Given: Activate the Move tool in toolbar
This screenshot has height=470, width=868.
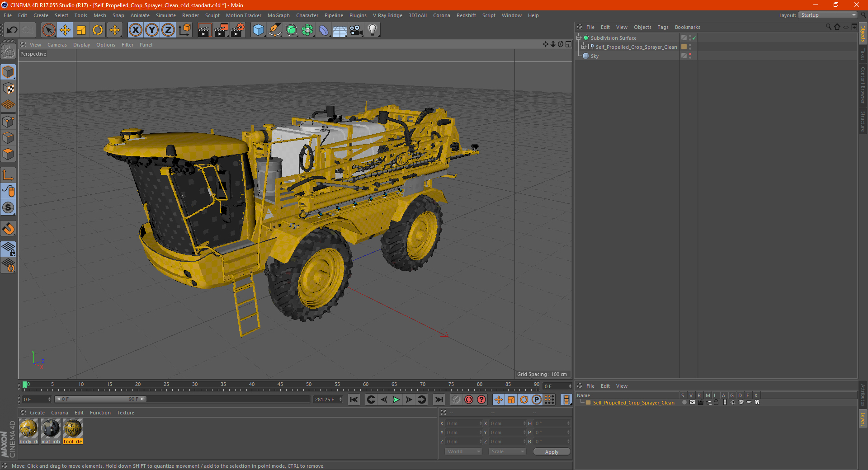Looking at the screenshot, I should [65, 30].
